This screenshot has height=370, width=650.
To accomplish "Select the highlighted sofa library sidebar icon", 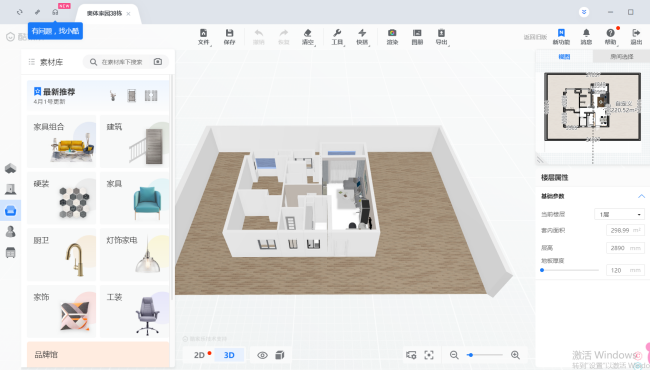I will point(10,210).
